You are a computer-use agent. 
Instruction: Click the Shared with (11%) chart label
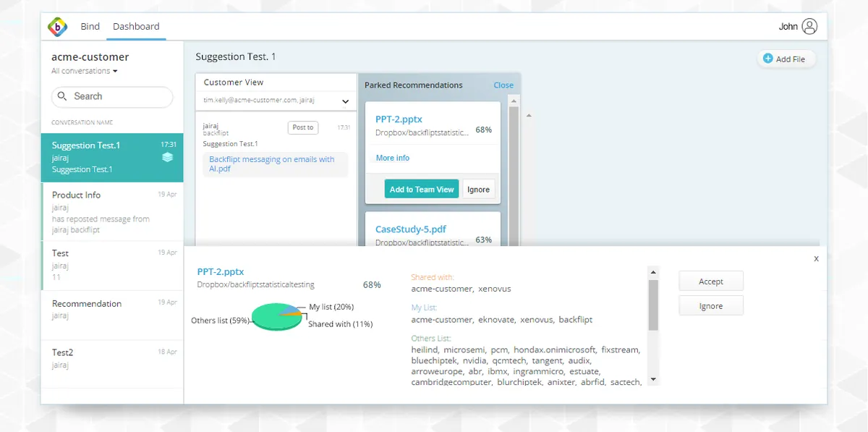(x=340, y=324)
